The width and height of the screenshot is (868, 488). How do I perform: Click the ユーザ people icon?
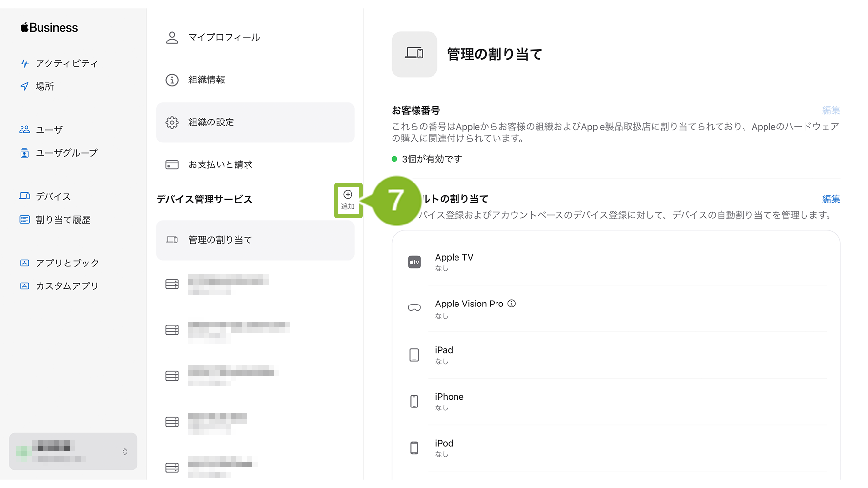point(24,130)
